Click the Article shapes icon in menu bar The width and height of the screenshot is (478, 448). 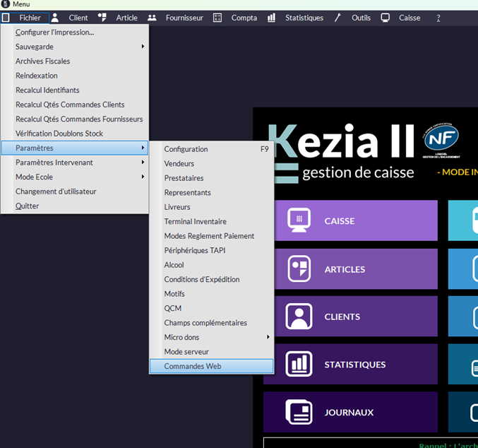pyautogui.click(x=102, y=18)
